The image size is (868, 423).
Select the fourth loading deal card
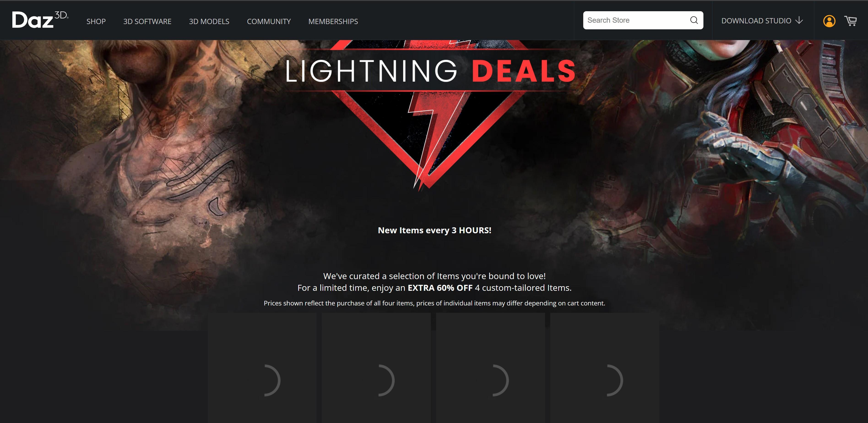(x=605, y=368)
